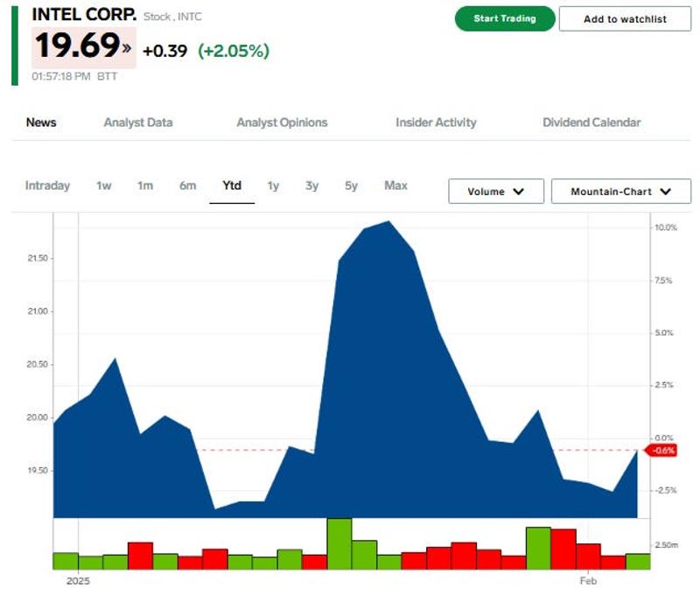This screenshot has width=700, height=595.
Task: Click the 2025 date axis label
Action: [78, 581]
